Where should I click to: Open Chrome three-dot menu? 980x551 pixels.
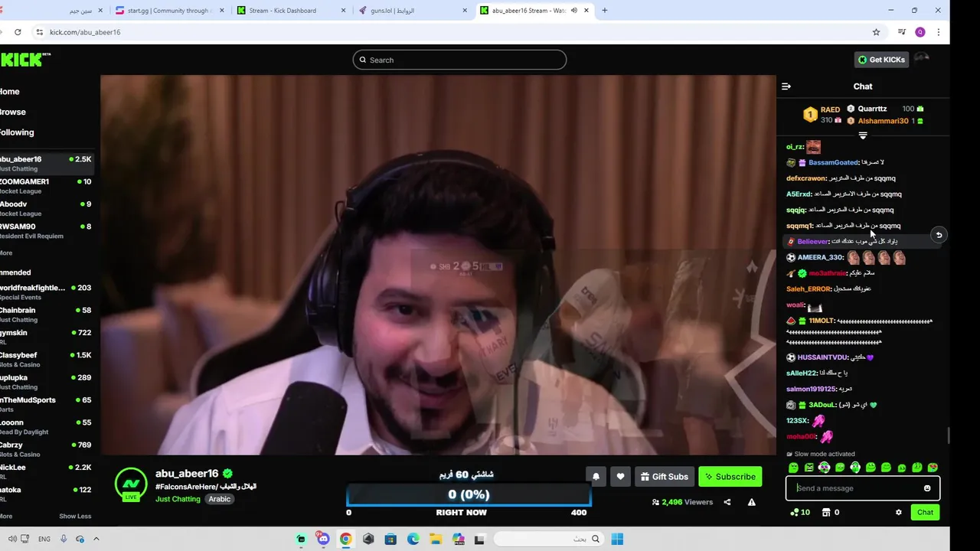[938, 32]
